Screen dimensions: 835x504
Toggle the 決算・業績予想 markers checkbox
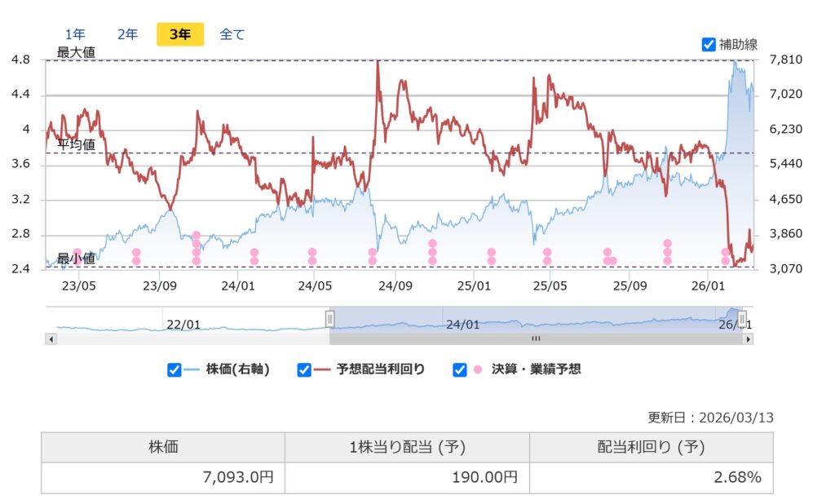(459, 369)
